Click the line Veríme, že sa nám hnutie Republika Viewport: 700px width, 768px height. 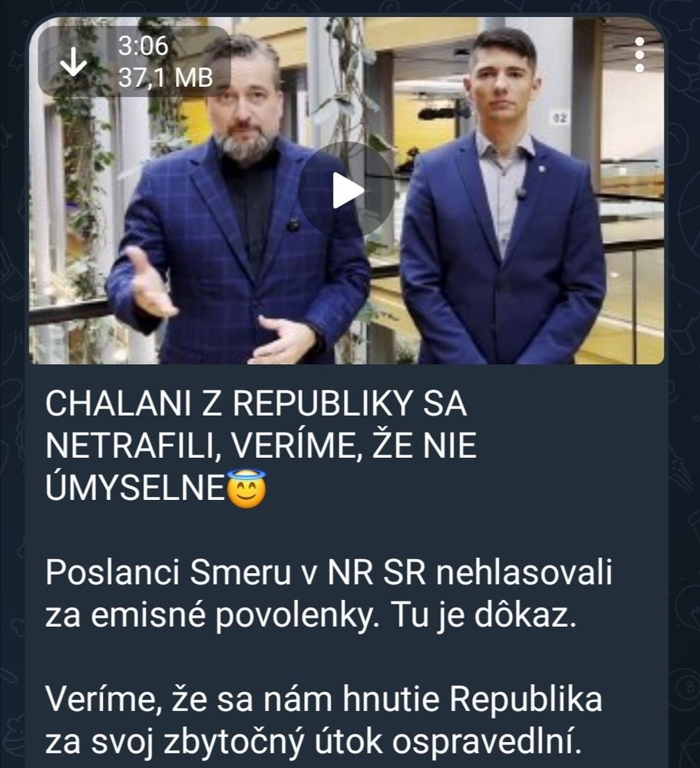tap(324, 700)
